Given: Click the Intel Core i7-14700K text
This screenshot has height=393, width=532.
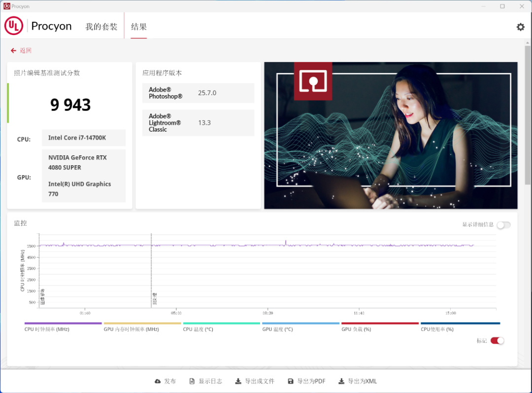Looking at the screenshot, I should [x=77, y=138].
